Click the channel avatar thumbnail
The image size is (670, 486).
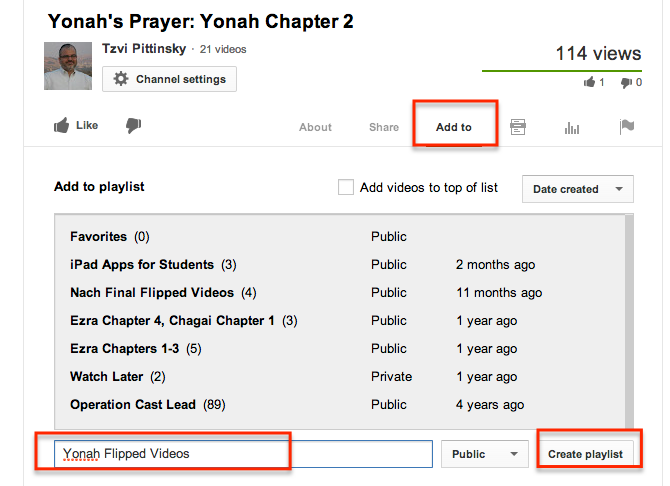68,67
